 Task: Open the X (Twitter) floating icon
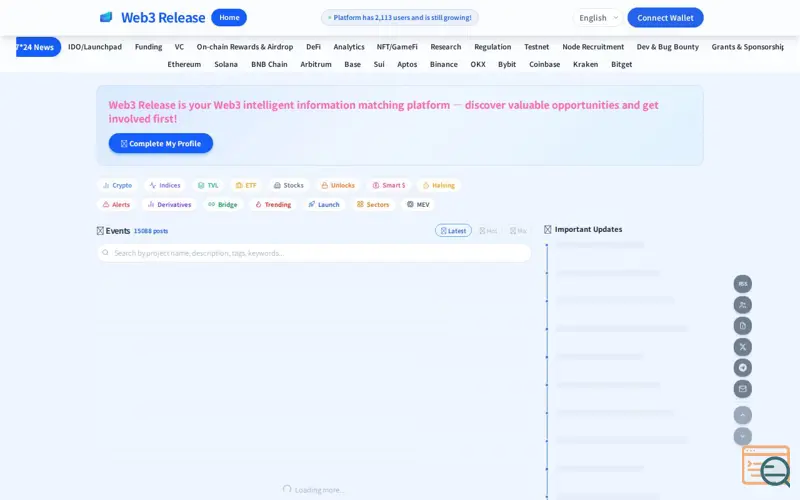pyautogui.click(x=742, y=347)
